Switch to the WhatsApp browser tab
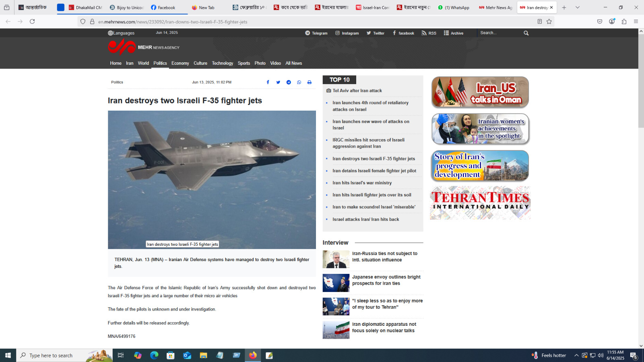Viewport: 644px width, 362px height. 454,8
